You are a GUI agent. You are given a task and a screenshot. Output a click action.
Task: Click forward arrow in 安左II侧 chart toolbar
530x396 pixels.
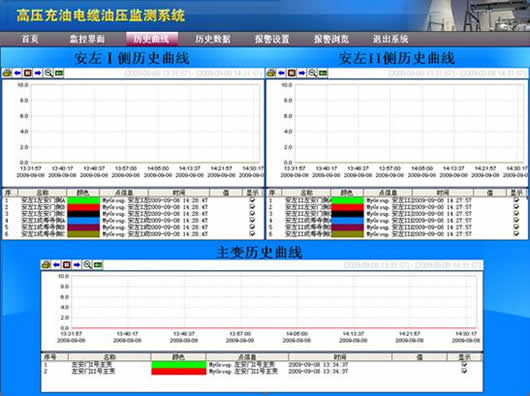point(302,73)
